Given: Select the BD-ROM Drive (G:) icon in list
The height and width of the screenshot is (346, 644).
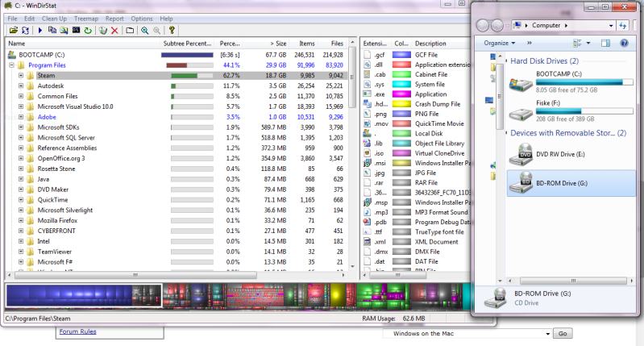Looking at the screenshot, I should coord(521,183).
